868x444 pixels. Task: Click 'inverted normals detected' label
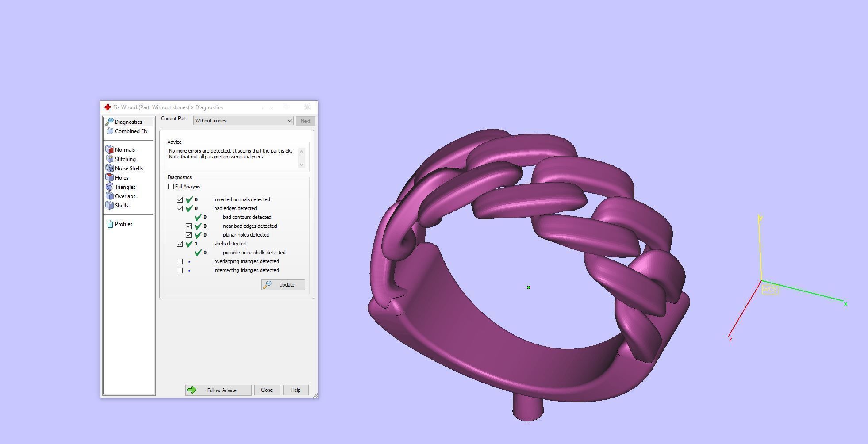(242, 199)
